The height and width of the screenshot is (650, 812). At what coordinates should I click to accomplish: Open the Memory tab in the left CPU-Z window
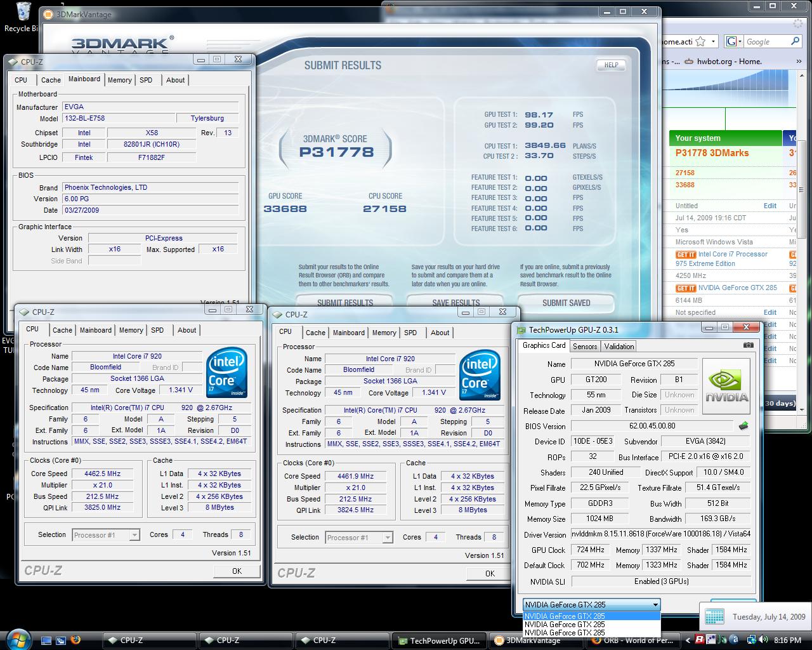[131, 330]
